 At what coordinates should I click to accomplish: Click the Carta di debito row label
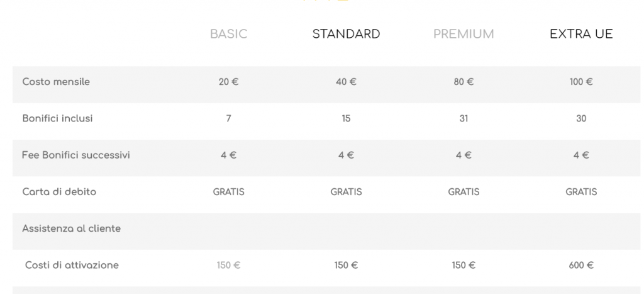click(59, 191)
